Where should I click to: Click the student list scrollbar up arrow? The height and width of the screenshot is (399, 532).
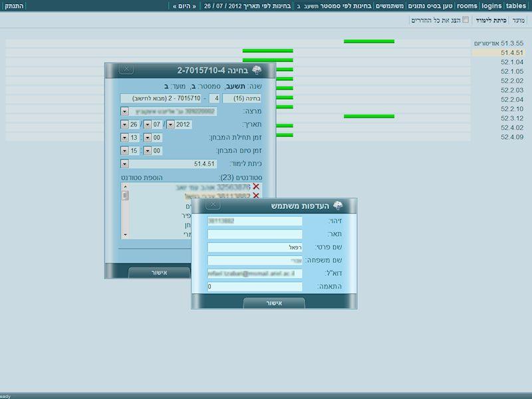click(x=125, y=187)
